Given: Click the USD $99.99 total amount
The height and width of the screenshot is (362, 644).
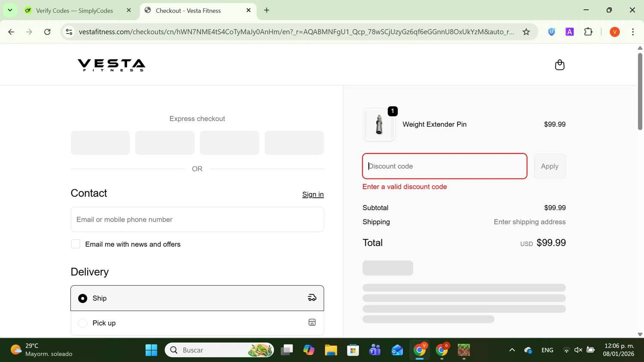Looking at the screenshot, I should click(x=543, y=243).
